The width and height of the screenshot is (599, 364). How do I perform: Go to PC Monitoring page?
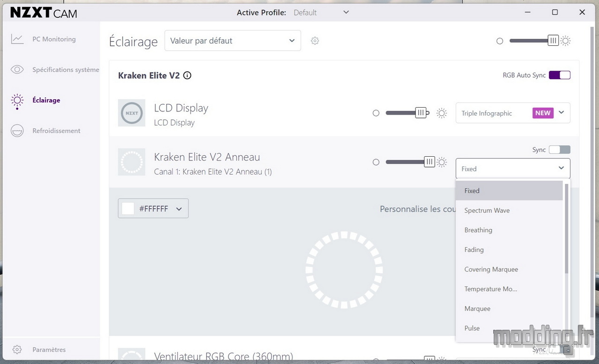coord(54,39)
